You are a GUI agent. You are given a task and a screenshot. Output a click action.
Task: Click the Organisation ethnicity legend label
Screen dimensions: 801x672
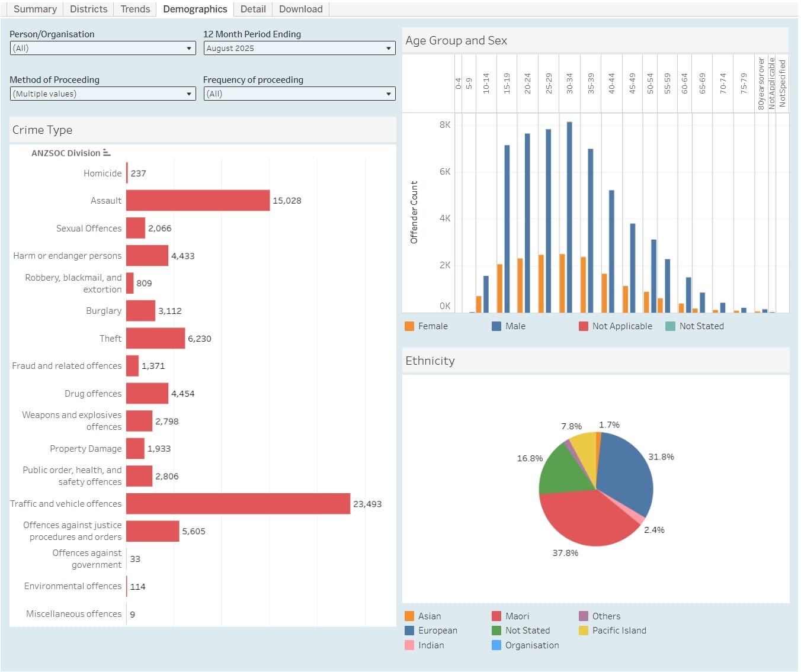(x=531, y=645)
